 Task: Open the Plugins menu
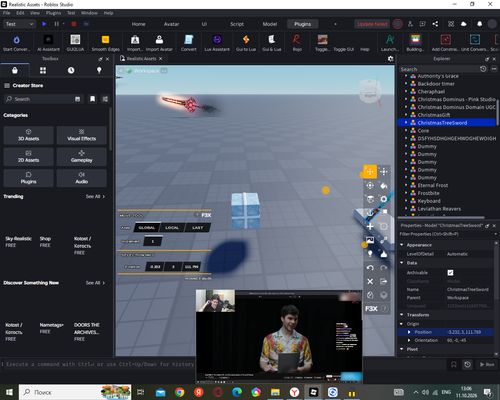point(53,13)
